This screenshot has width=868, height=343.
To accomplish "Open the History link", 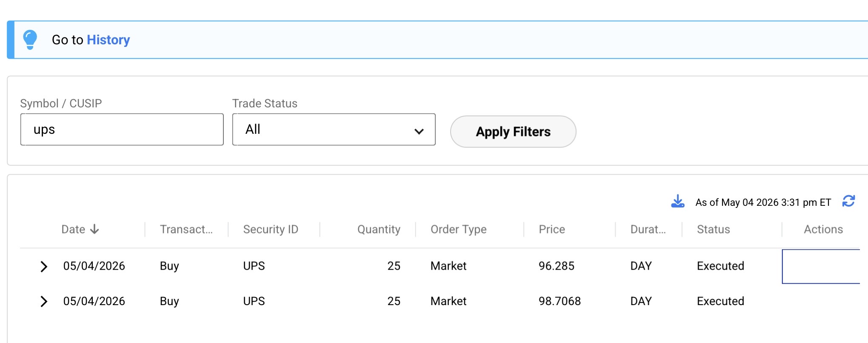I will pos(108,40).
